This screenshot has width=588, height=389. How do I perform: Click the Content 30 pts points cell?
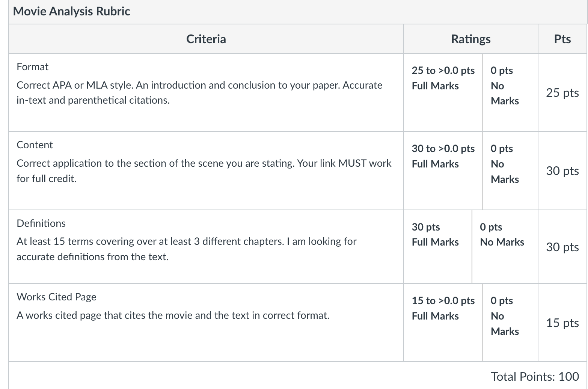click(562, 171)
